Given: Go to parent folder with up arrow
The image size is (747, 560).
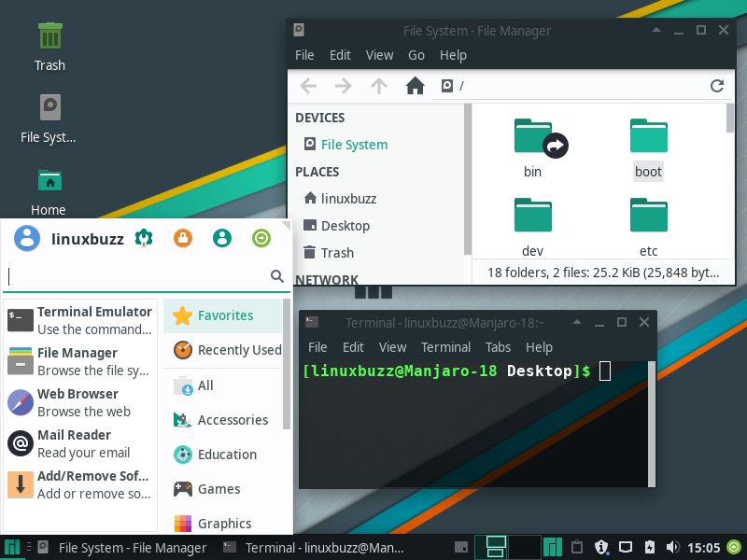Looking at the screenshot, I should (x=379, y=86).
